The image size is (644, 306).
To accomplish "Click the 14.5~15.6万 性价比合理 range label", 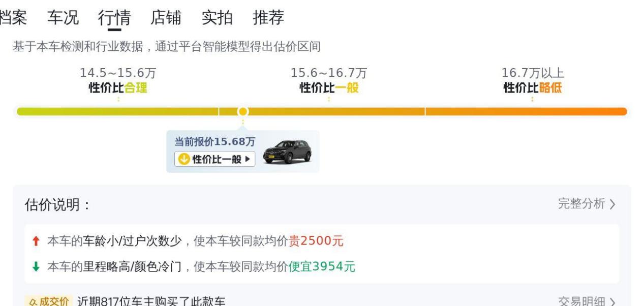I will coord(118,81).
